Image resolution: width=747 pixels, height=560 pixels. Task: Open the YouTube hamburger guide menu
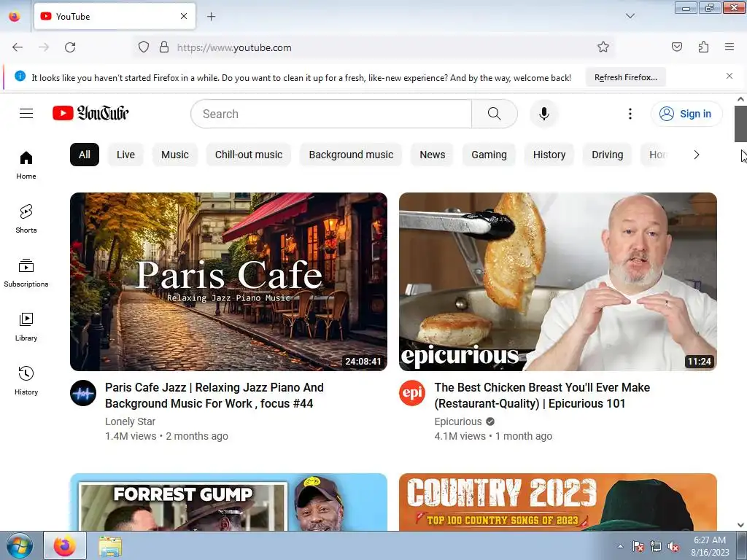coord(26,113)
